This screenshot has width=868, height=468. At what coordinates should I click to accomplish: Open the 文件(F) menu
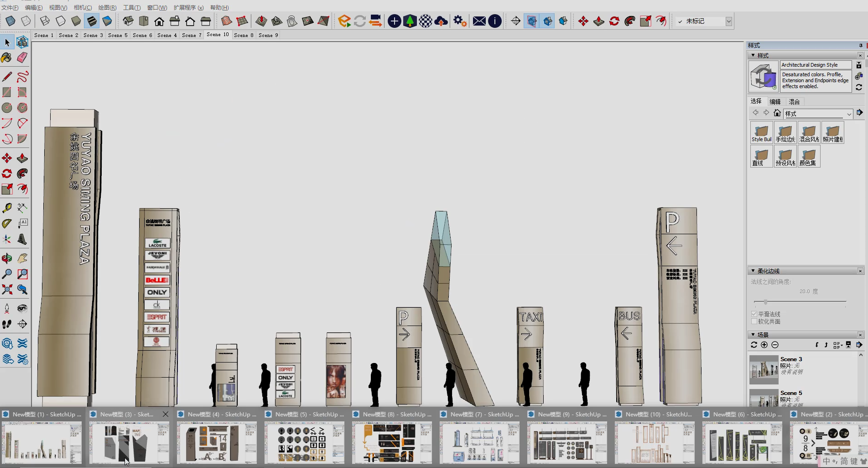click(x=10, y=7)
